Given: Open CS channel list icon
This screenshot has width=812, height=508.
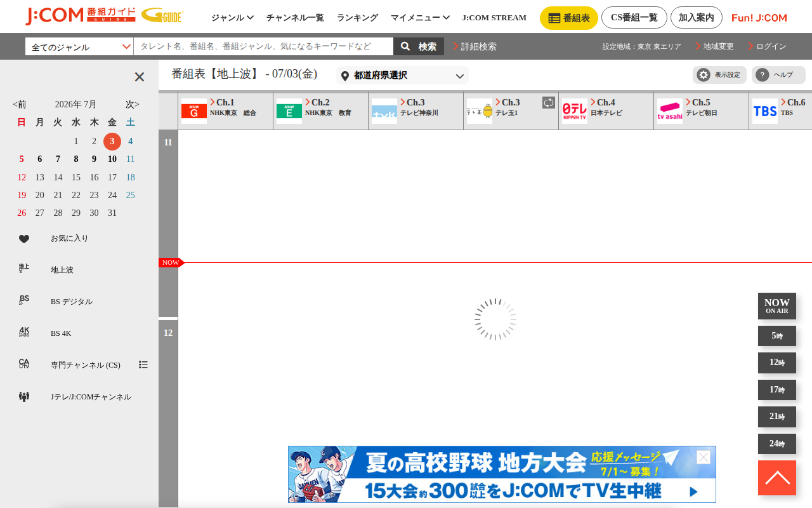Looking at the screenshot, I should [x=143, y=364].
